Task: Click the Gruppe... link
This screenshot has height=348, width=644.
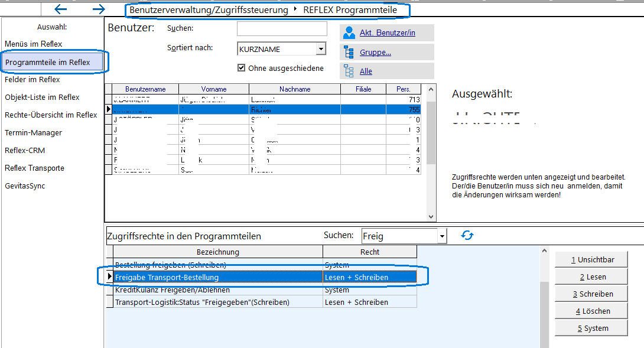Action: tap(375, 52)
